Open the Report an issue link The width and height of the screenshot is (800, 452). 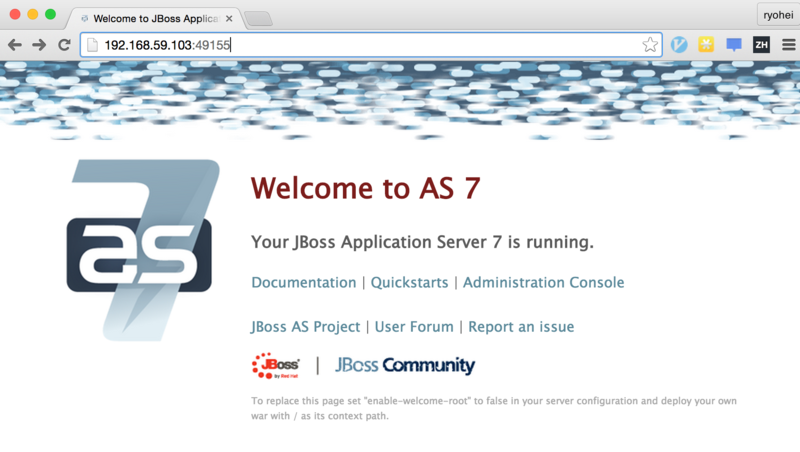(521, 327)
